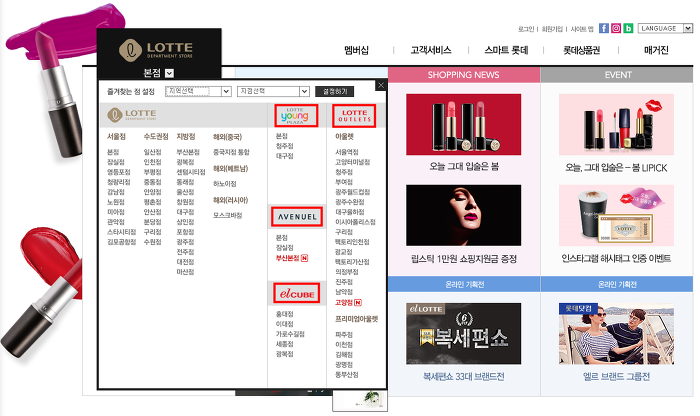Click the 로그인 link

pos(526,29)
